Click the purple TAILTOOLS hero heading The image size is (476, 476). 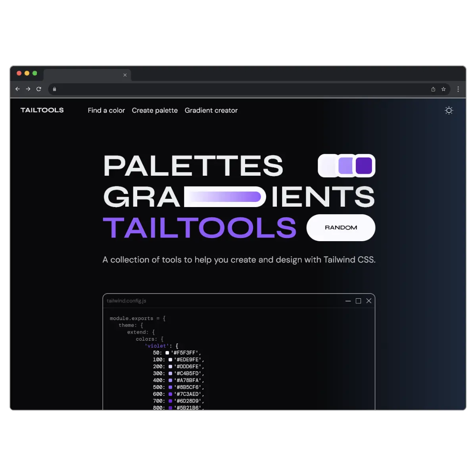pyautogui.click(x=200, y=228)
